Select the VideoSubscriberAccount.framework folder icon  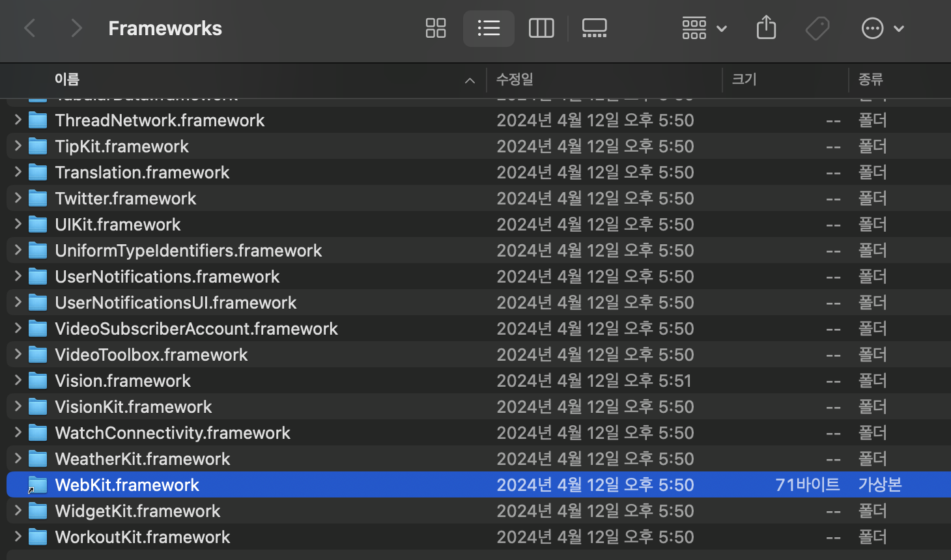38,329
